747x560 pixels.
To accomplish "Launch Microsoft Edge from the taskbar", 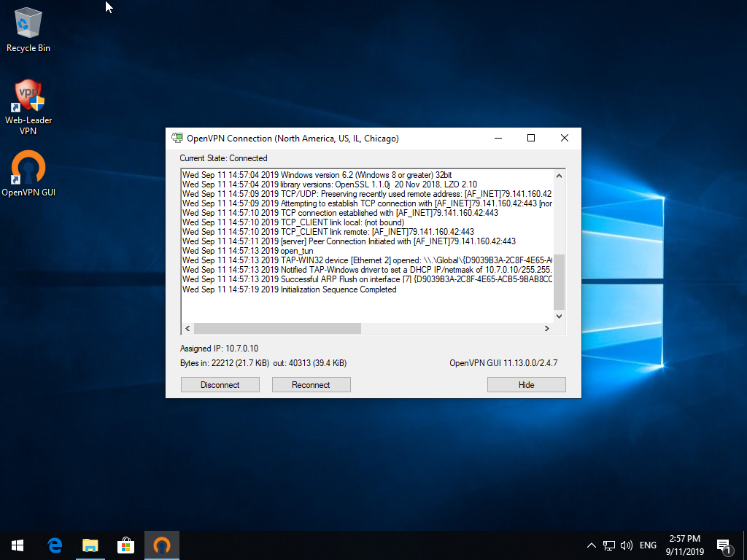I will click(x=55, y=545).
